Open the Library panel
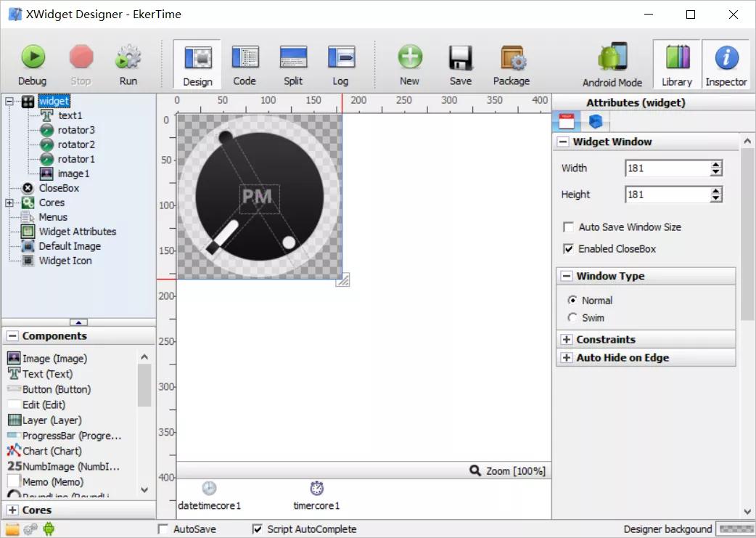This screenshot has height=538, width=756. pyautogui.click(x=676, y=60)
